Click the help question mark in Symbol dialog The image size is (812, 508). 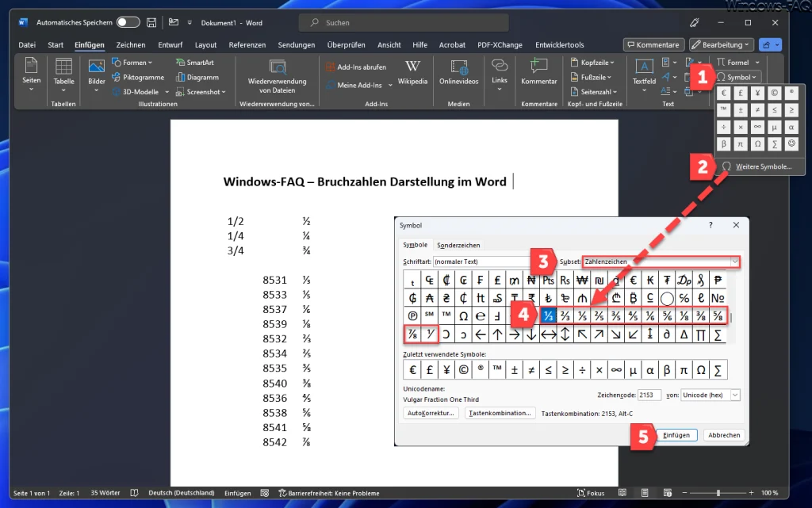click(710, 225)
